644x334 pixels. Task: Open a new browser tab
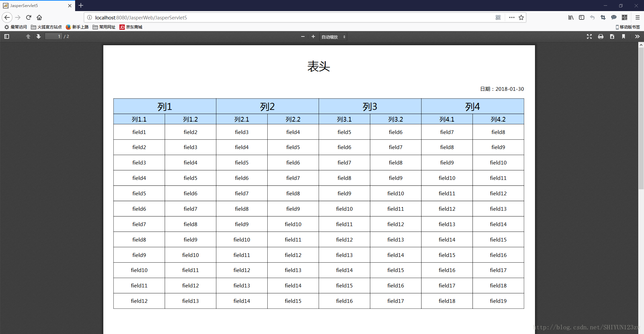[x=81, y=5]
